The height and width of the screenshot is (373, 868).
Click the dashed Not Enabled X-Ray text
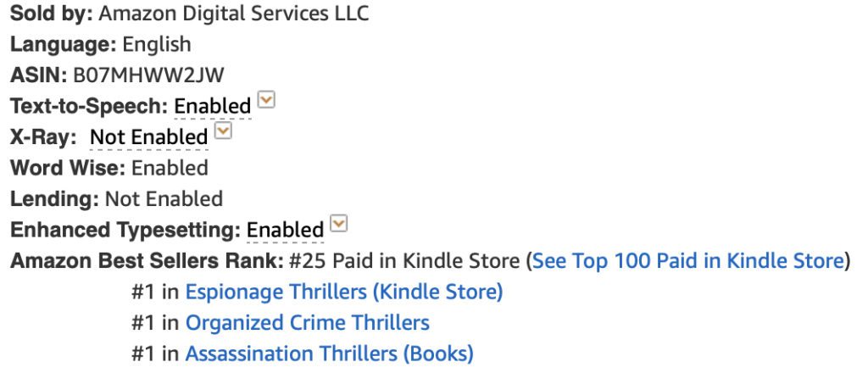(149, 137)
